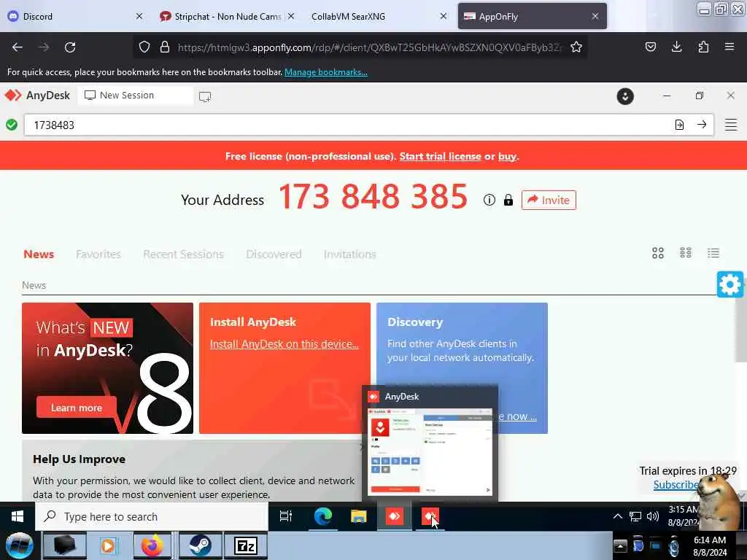The height and width of the screenshot is (560, 747).
Task: Click the Manage bookmarks link
Action: [x=326, y=72]
